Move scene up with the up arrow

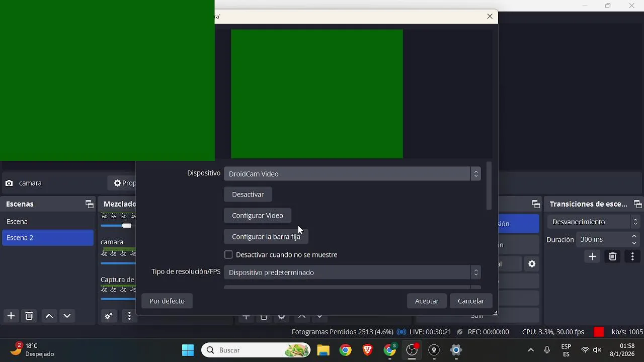[49, 316]
